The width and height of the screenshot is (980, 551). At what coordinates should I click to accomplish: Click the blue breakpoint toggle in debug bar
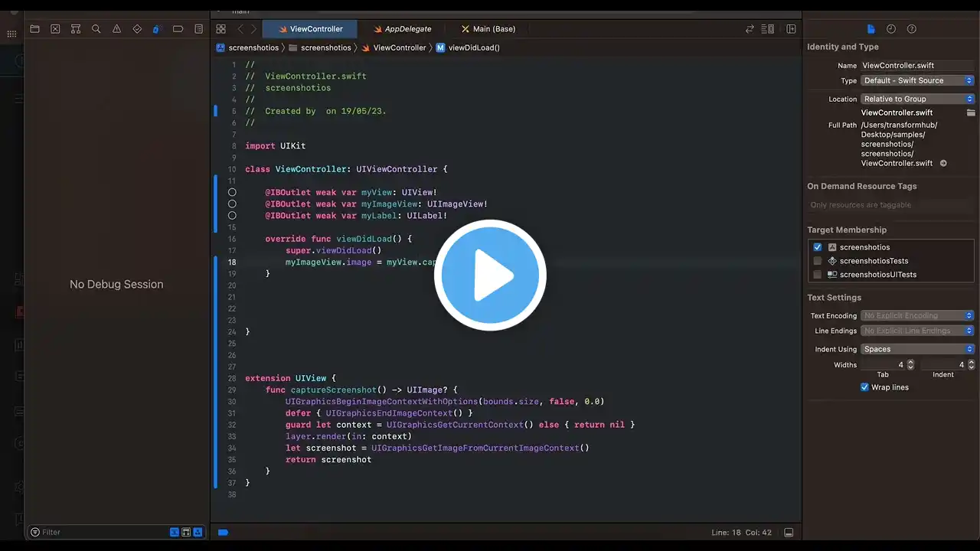pyautogui.click(x=223, y=532)
